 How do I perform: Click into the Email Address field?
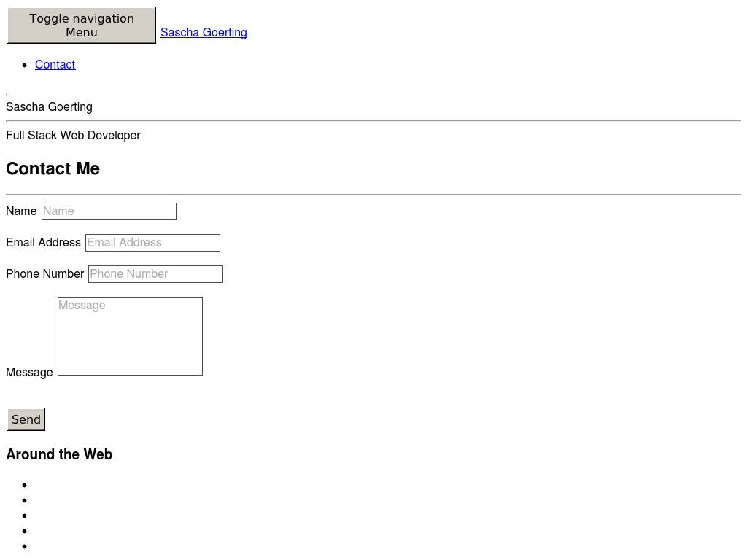153,243
